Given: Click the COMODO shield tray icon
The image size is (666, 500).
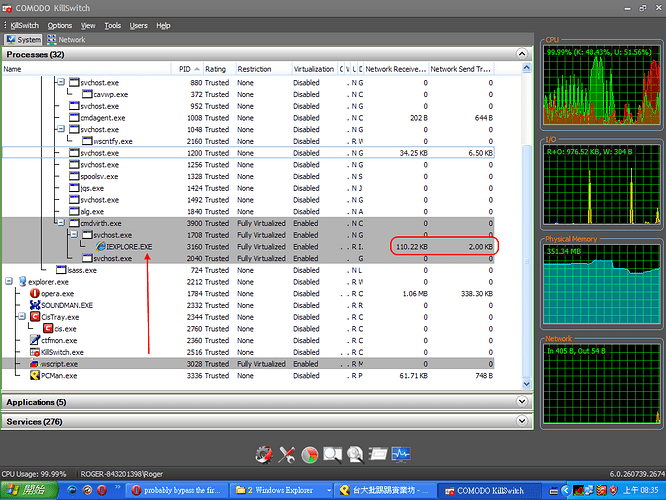Looking at the screenshot, I should tap(613, 490).
